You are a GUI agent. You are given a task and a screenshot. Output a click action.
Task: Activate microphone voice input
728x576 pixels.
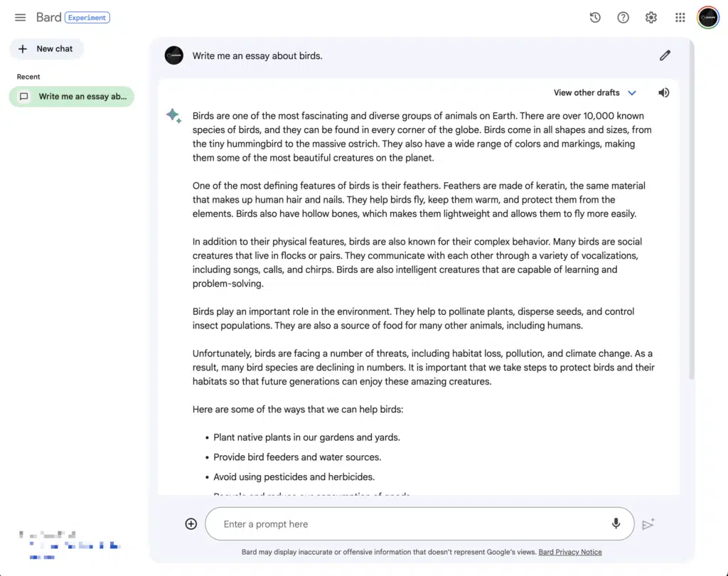tap(616, 523)
